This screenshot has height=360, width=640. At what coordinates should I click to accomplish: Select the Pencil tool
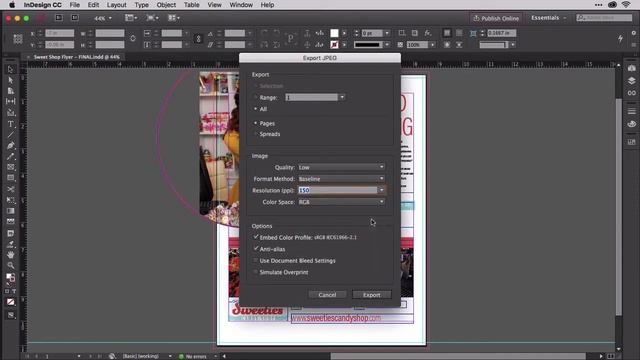click(11, 156)
